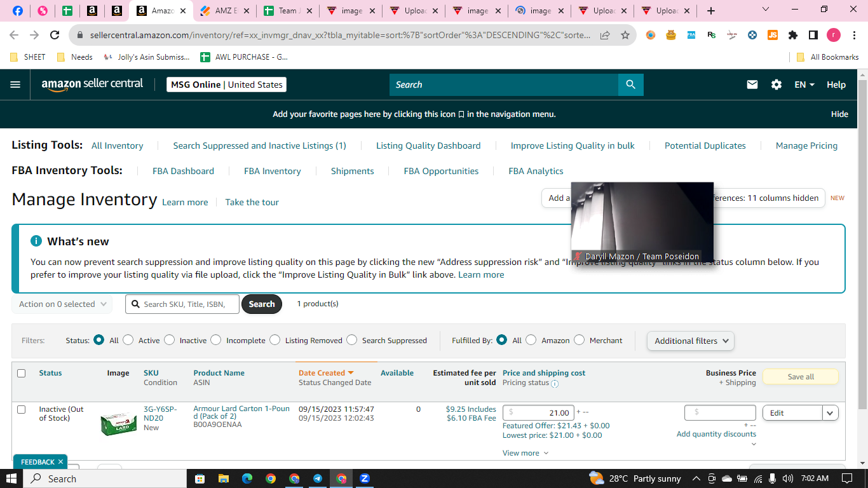
Task: Filter Fulfilled By Amazon
Action: [x=531, y=340]
